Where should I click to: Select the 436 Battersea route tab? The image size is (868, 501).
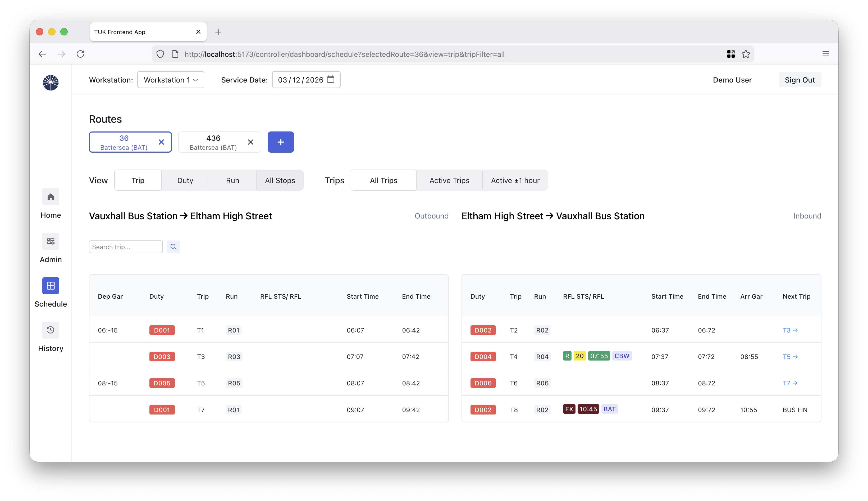click(213, 142)
